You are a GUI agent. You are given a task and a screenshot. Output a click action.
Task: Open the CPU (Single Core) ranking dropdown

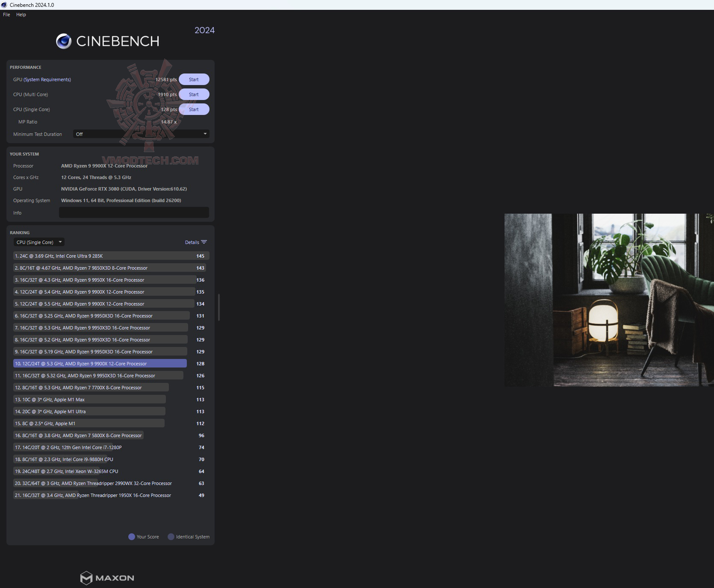click(39, 242)
